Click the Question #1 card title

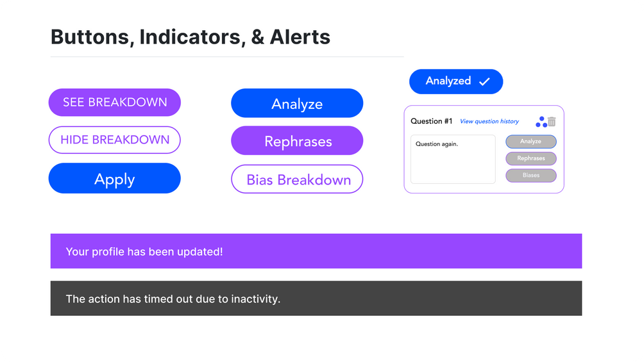tap(432, 121)
